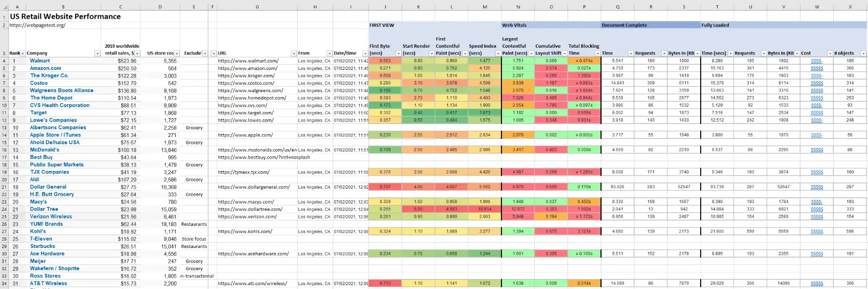Open the Date/time column filter dropdown
This screenshot has height=289, width=868.
365,54
